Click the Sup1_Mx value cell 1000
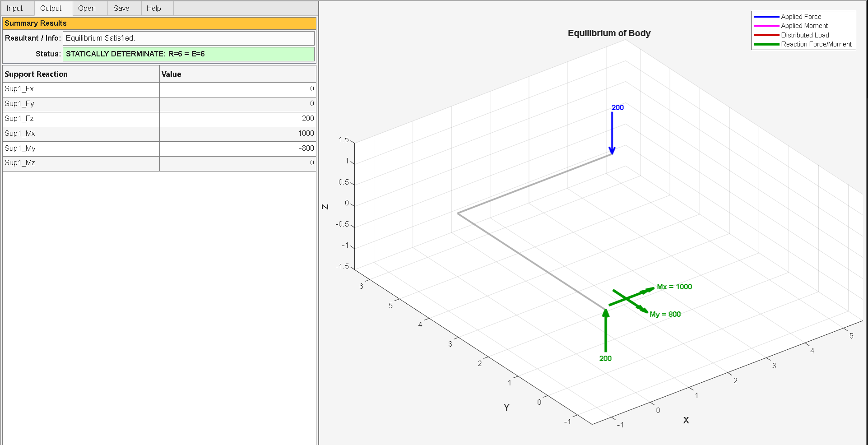The height and width of the screenshot is (445, 868). (x=238, y=134)
